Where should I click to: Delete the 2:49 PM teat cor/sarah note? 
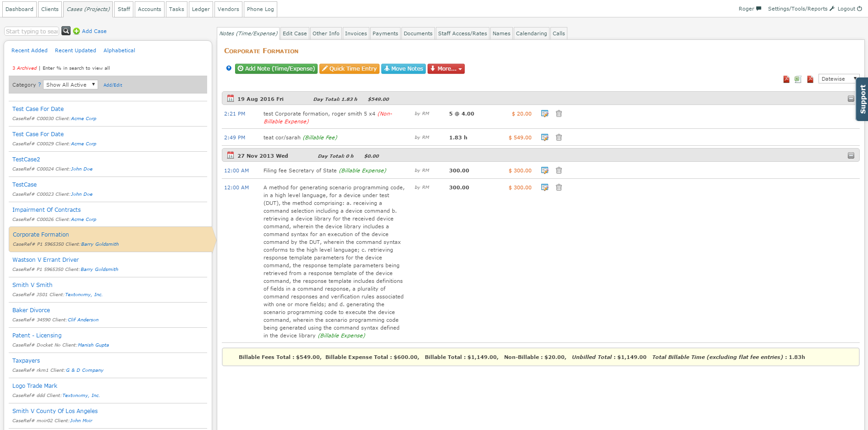pos(559,138)
